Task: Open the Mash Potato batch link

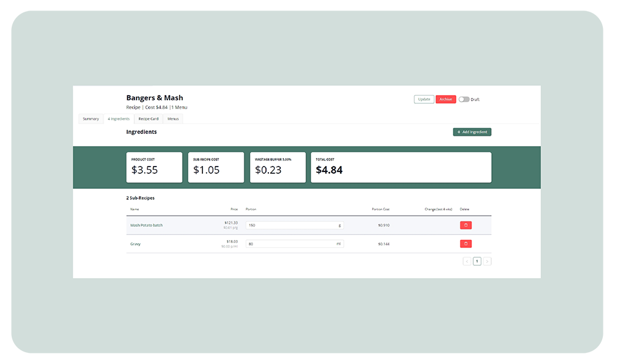Action: point(146,225)
